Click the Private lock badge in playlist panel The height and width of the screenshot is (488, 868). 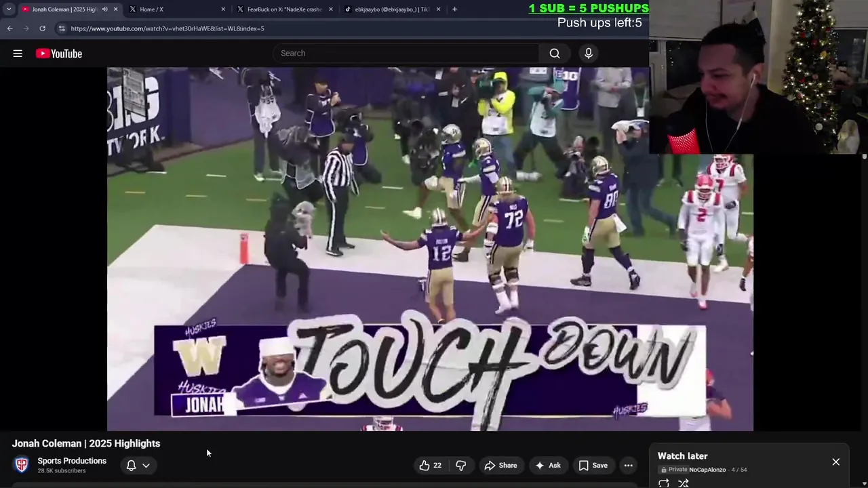pyautogui.click(x=674, y=470)
